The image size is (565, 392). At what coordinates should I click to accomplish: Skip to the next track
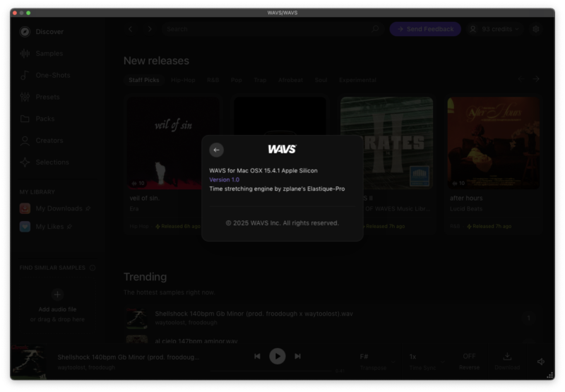tap(298, 357)
